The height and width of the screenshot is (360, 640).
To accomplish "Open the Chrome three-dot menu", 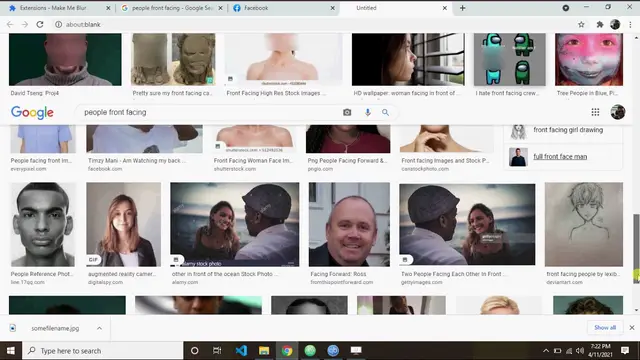I will (x=630, y=24).
